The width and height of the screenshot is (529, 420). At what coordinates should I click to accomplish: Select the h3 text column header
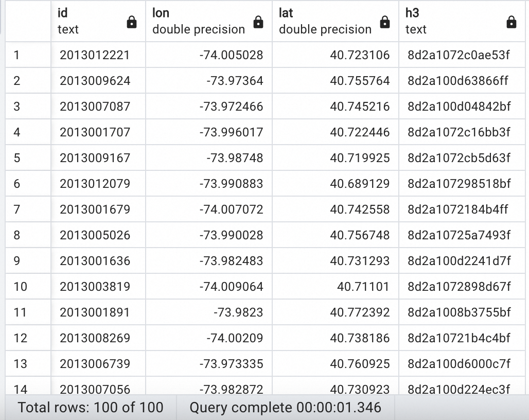(462, 21)
